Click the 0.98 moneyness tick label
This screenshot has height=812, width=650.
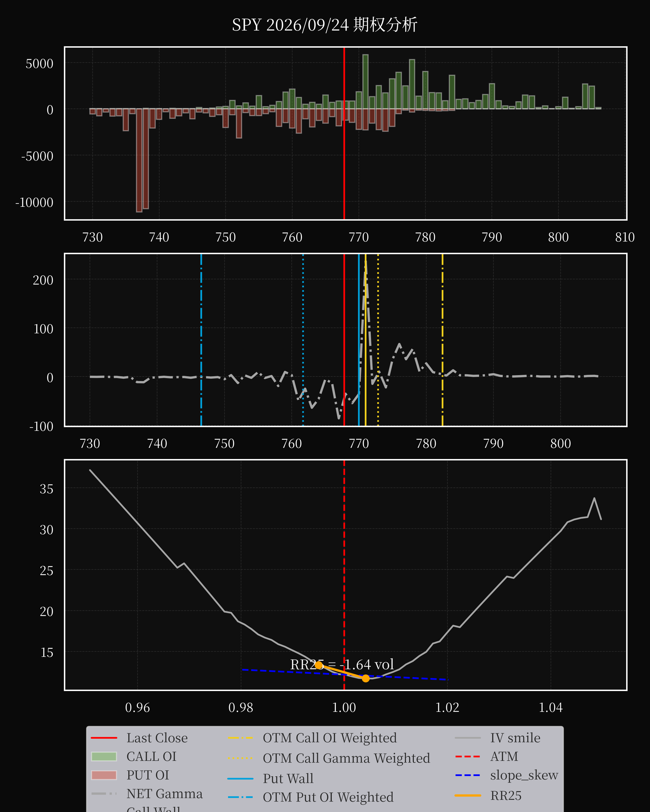[241, 707]
